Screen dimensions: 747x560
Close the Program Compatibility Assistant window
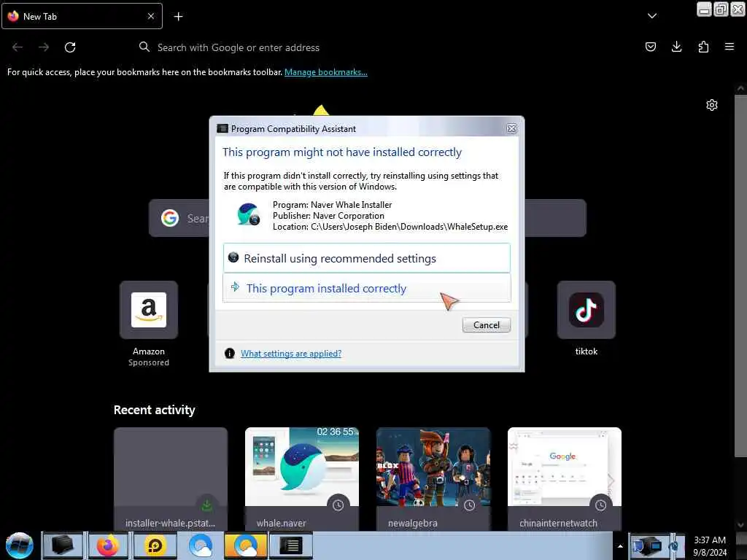click(x=511, y=128)
